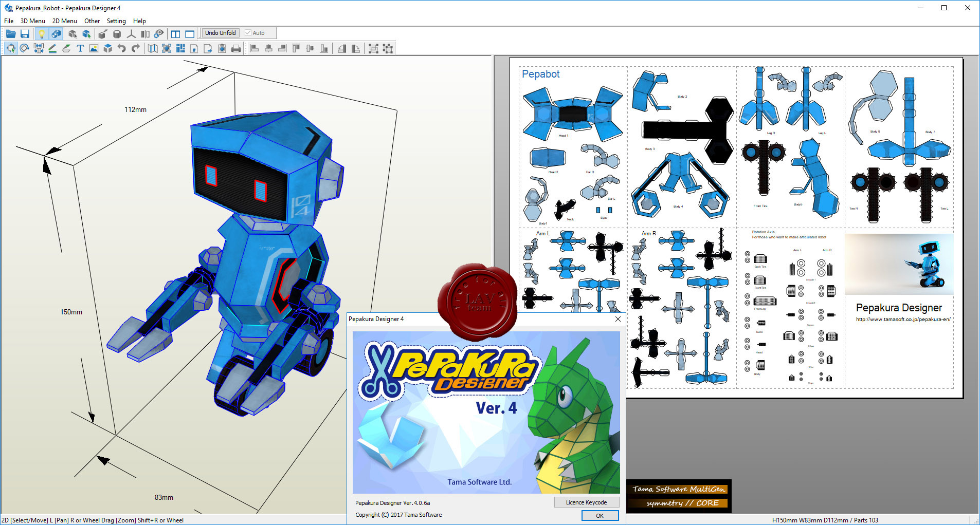This screenshot has width=980, height=525.
Task: Click the gray cylinder model icon
Action: (x=117, y=34)
